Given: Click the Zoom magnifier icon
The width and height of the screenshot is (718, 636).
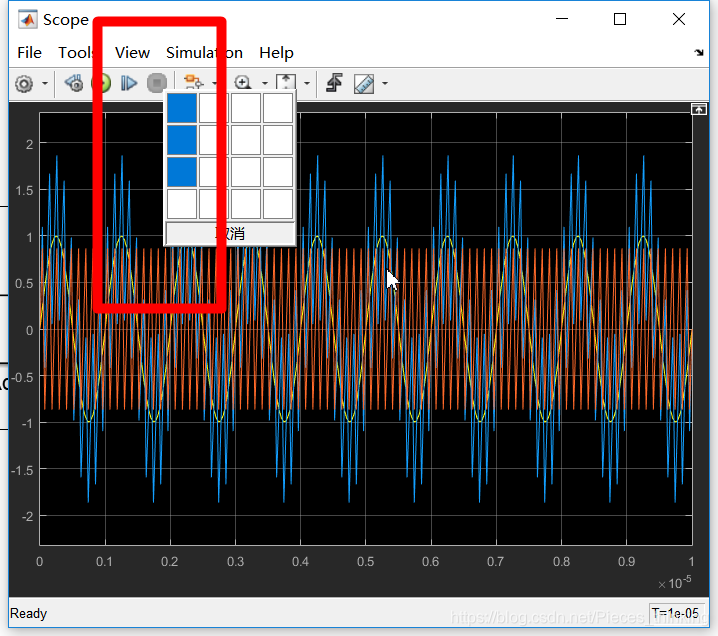Looking at the screenshot, I should coord(243,83).
